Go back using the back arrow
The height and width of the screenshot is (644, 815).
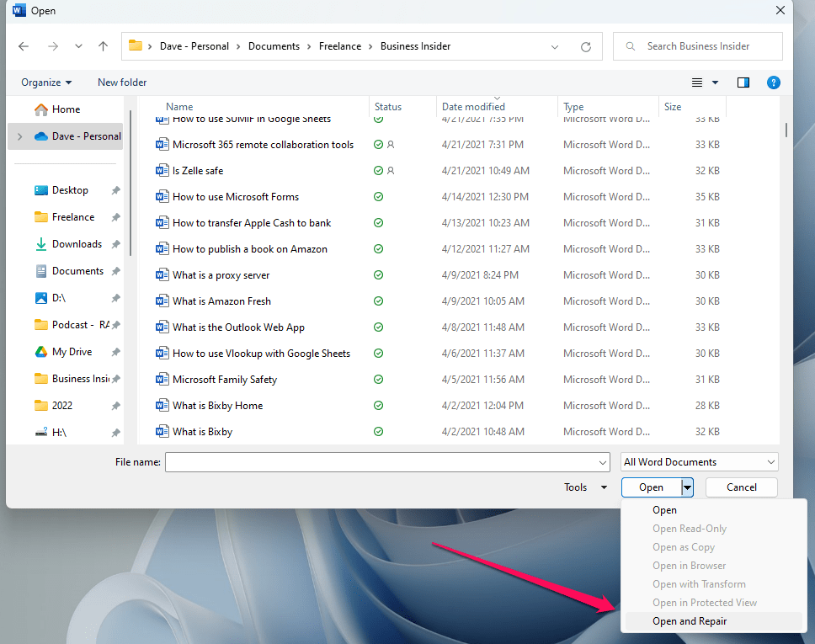coord(24,46)
